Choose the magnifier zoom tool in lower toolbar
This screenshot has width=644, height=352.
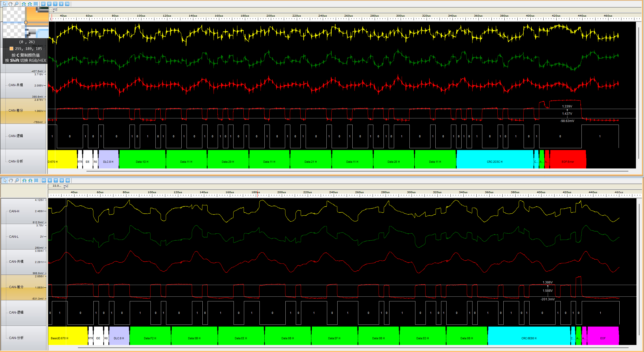[x=17, y=180]
